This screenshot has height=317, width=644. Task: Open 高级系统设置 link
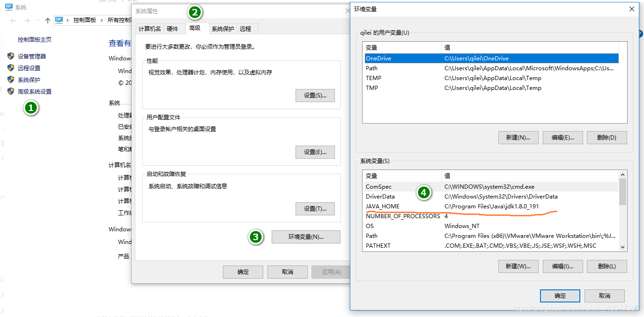tap(35, 91)
